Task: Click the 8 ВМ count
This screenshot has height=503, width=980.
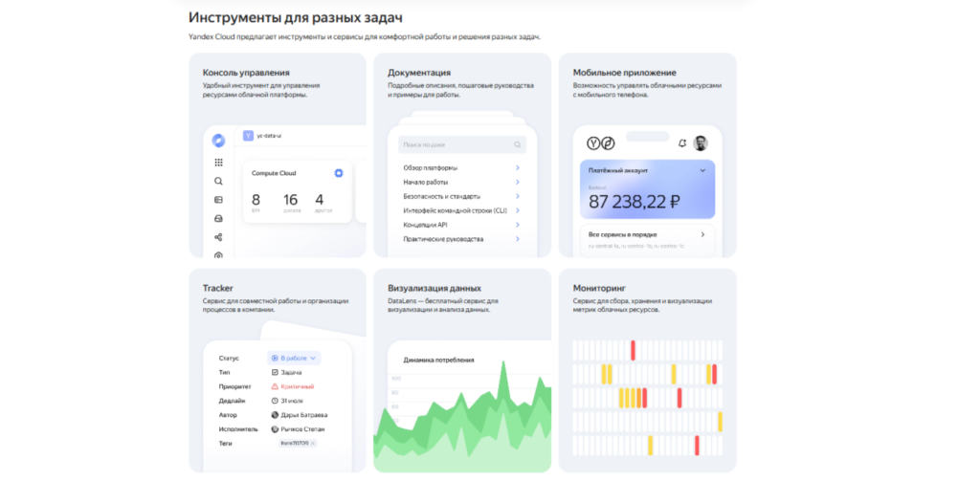Action: (256, 203)
